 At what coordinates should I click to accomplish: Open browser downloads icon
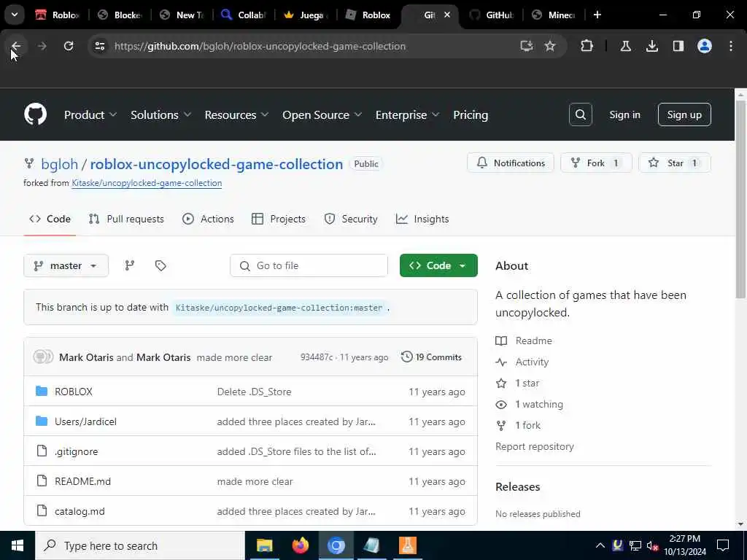[651, 46]
